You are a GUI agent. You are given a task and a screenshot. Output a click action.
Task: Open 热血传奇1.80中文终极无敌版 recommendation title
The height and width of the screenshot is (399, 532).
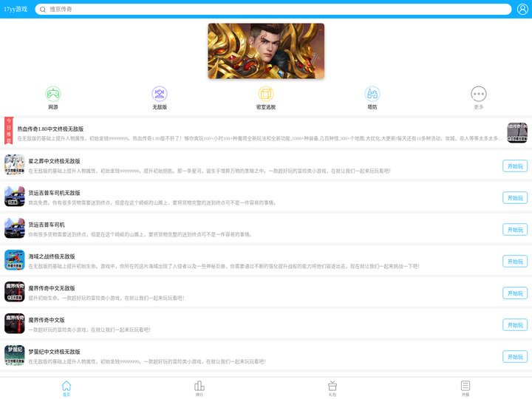point(50,129)
